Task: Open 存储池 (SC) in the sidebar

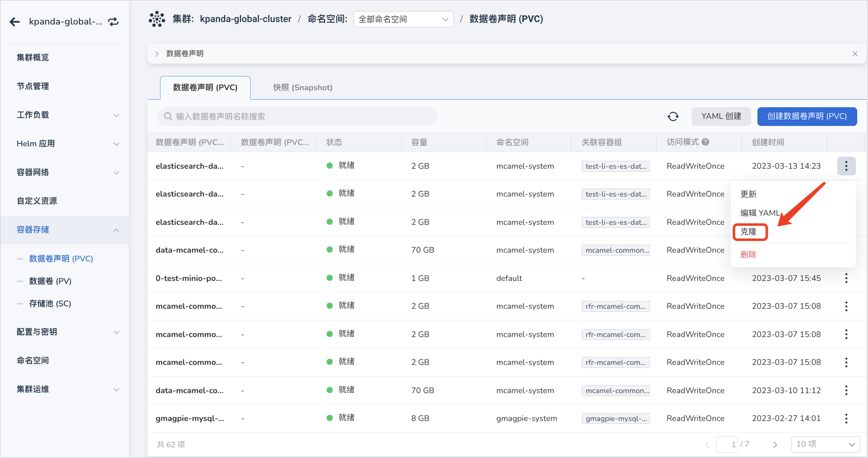Action: pos(50,303)
